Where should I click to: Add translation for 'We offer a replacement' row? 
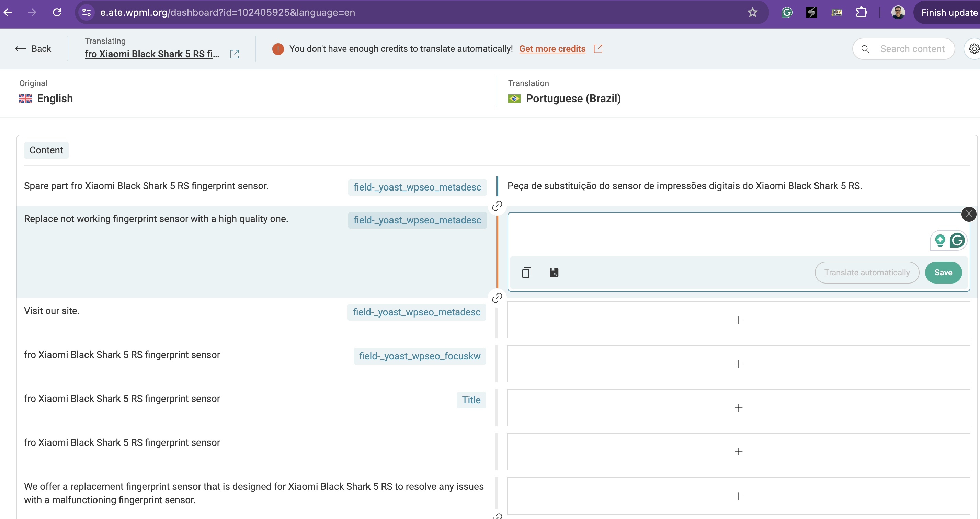pyautogui.click(x=738, y=496)
